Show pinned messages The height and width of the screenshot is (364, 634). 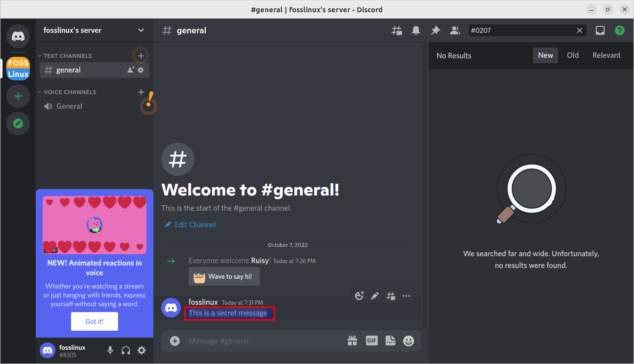click(x=435, y=30)
